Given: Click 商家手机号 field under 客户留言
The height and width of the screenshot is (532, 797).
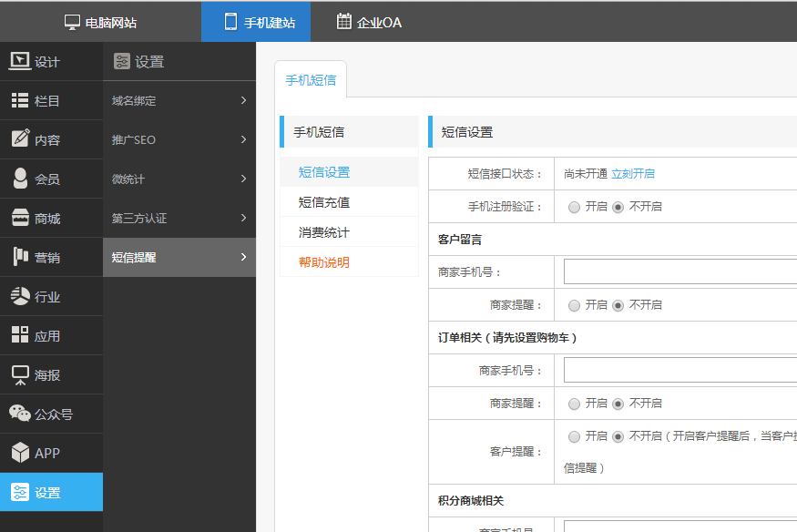Looking at the screenshot, I should 680,271.
